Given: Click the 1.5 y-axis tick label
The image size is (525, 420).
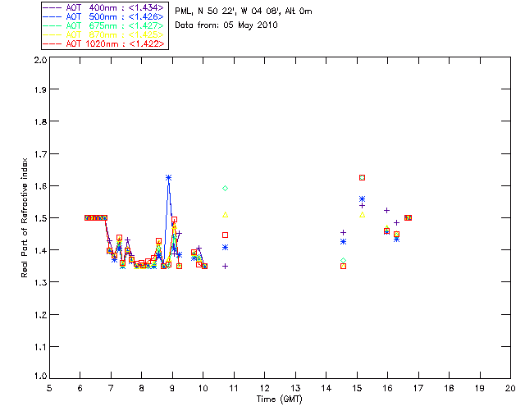Looking at the screenshot, I should tap(40, 218).
